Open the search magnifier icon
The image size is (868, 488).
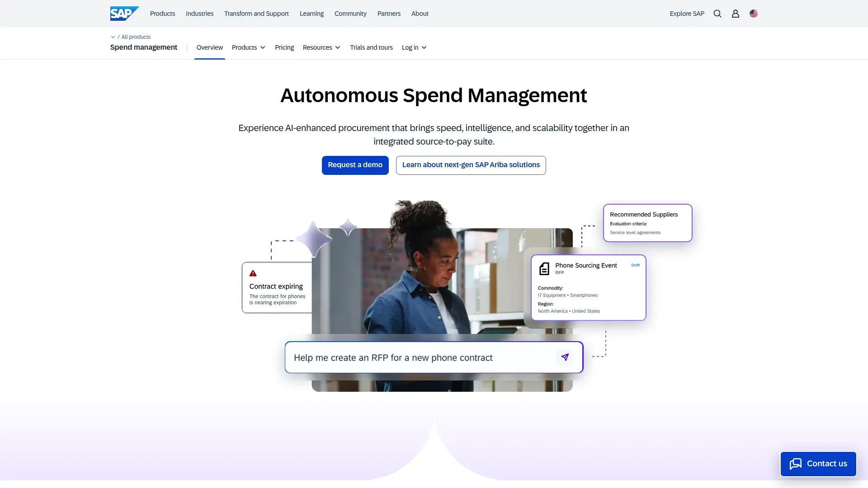[x=717, y=14]
